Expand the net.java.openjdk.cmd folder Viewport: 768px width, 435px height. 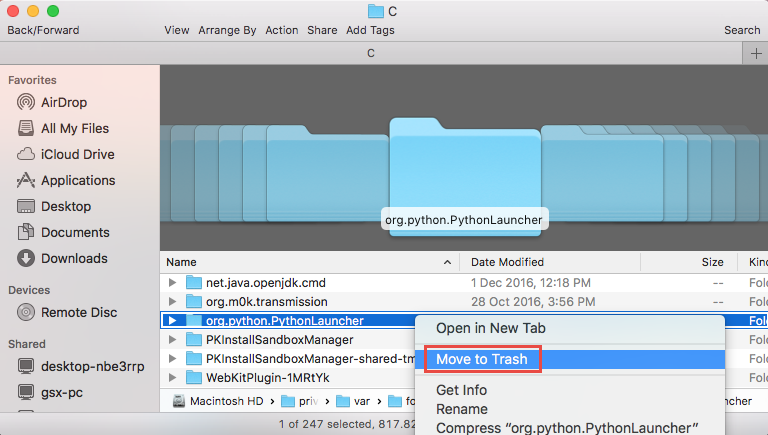coord(172,283)
